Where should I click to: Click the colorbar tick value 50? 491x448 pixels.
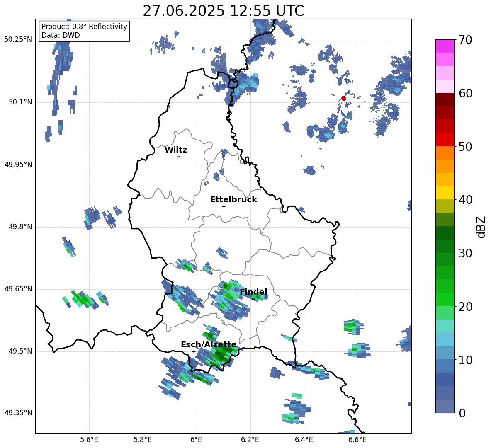pyautogui.click(x=465, y=147)
